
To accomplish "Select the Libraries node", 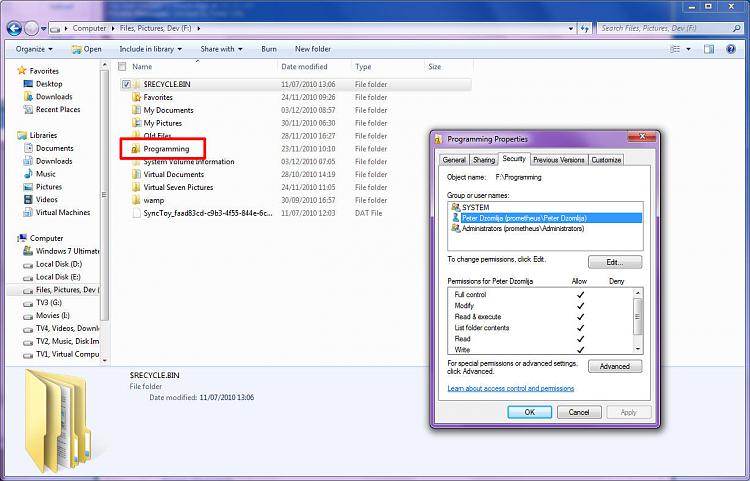I will pyautogui.click(x=43, y=135).
